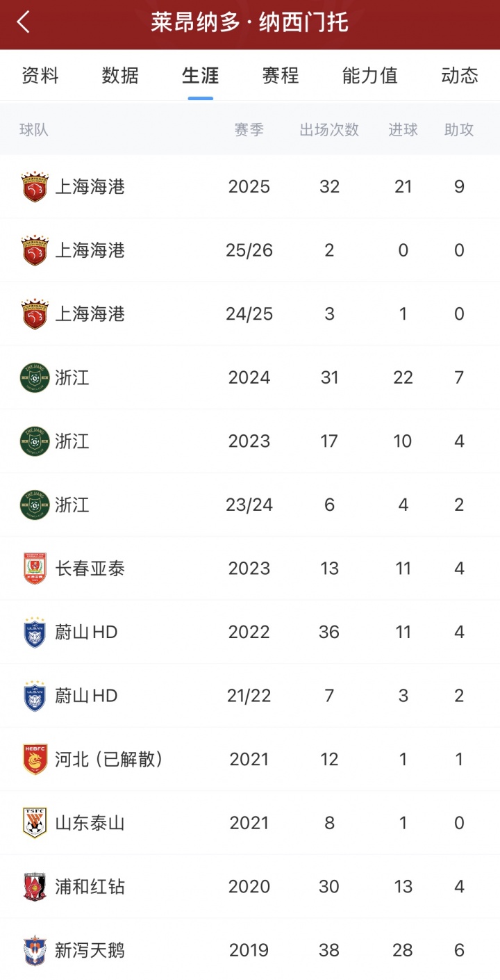The width and height of the screenshot is (500, 980).
Task: Go to the 能力值 tab
Action: (370, 75)
